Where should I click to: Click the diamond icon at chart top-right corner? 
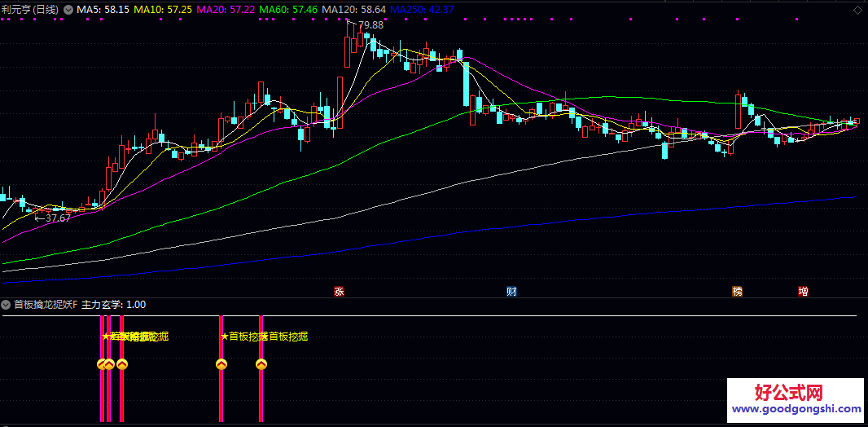[x=858, y=10]
